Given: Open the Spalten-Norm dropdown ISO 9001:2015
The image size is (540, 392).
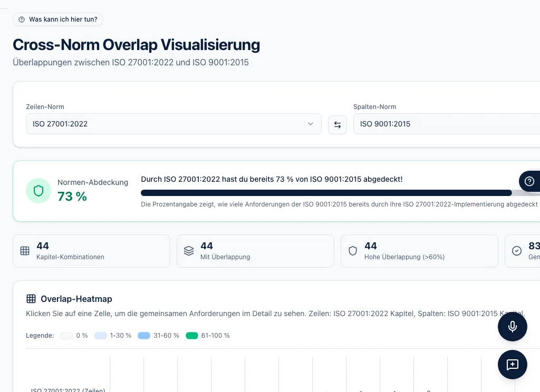Looking at the screenshot, I should tap(447, 124).
